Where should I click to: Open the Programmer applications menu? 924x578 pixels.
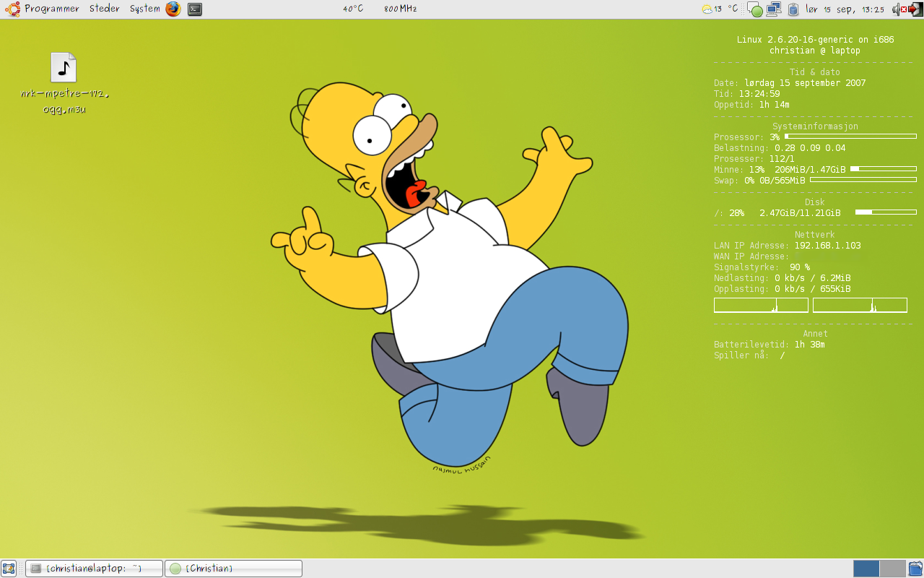click(x=52, y=9)
